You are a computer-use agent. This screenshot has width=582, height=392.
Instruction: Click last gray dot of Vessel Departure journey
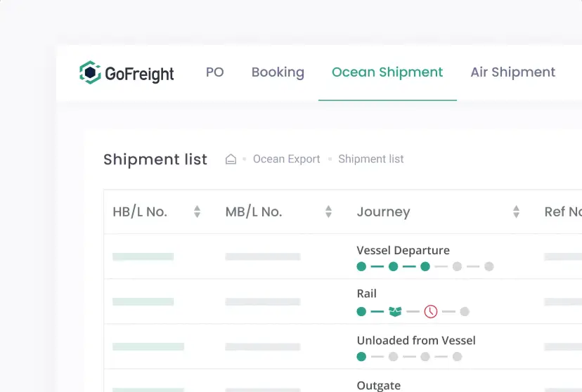(x=489, y=266)
